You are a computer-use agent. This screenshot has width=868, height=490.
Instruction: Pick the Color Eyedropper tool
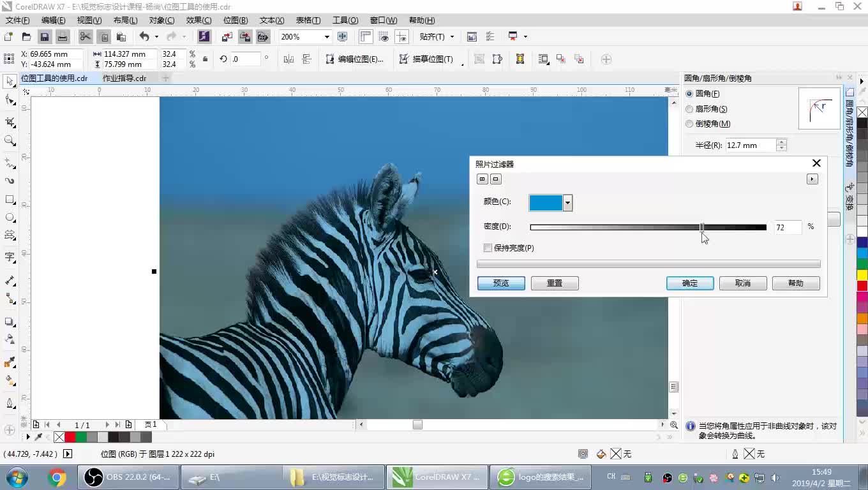point(10,362)
